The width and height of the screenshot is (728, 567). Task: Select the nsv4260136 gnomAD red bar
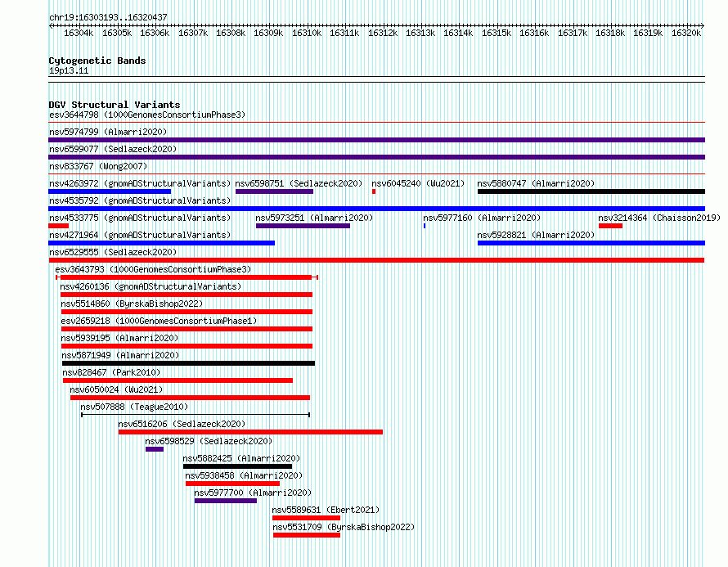click(186, 295)
